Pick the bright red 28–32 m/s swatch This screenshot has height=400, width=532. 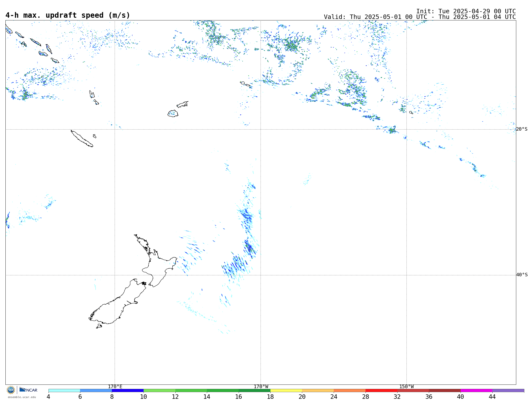(x=381, y=391)
